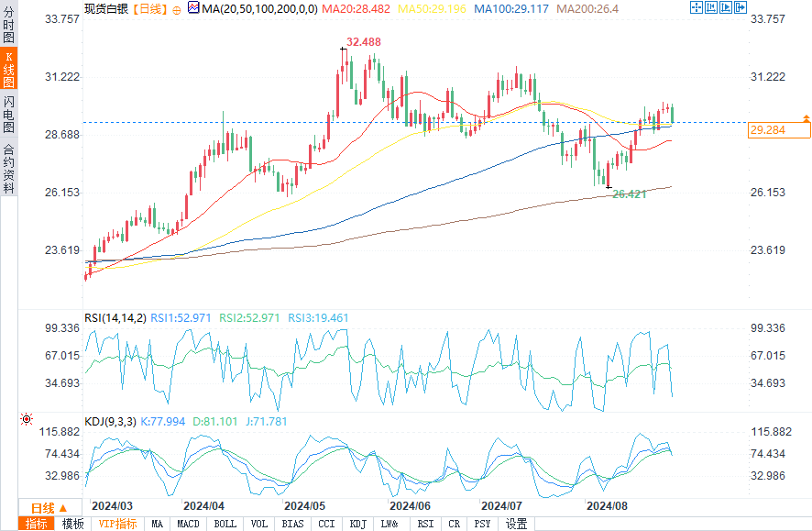Click the red gear icon beside KDJ panel
The image size is (812, 531).
tap(27, 419)
